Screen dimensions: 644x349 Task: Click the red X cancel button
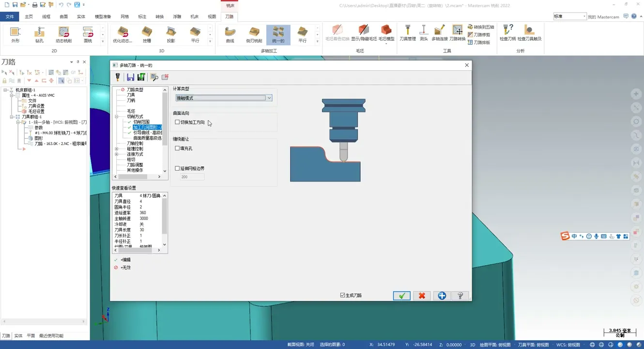coord(422,296)
